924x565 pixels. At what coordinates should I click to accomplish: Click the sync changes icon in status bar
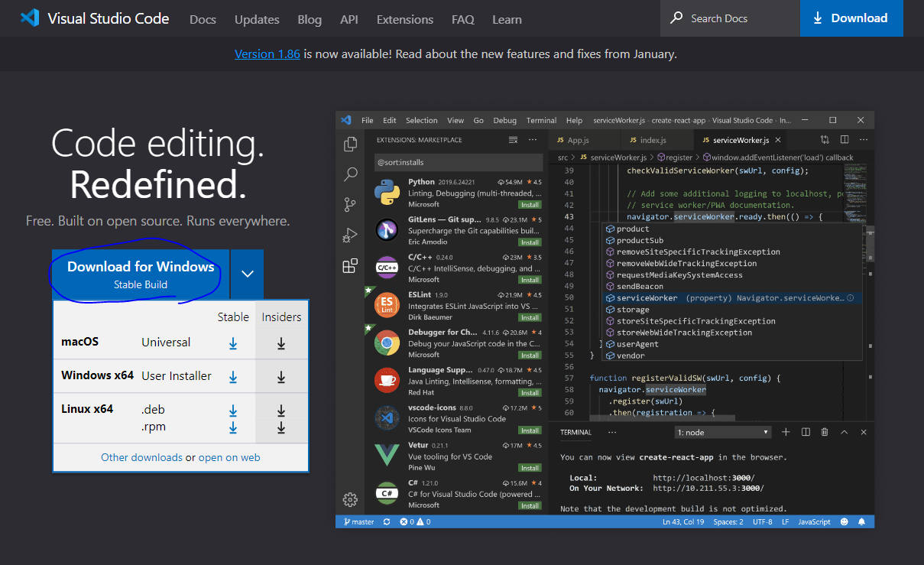tap(387, 521)
